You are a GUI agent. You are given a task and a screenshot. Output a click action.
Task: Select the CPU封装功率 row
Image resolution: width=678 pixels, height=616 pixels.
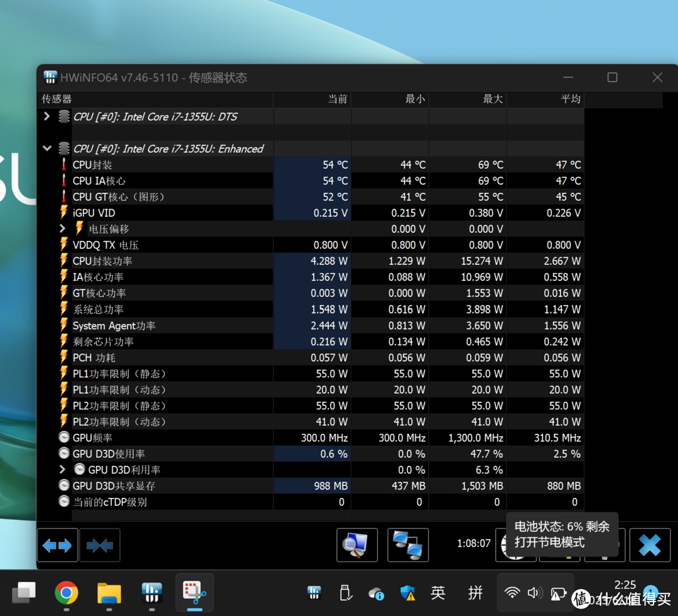[x=311, y=261]
